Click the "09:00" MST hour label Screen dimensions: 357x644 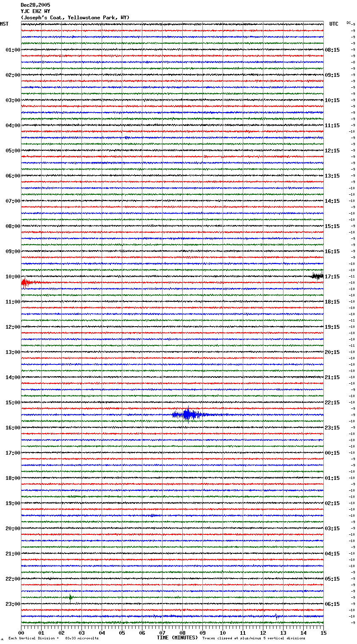(x=13, y=251)
